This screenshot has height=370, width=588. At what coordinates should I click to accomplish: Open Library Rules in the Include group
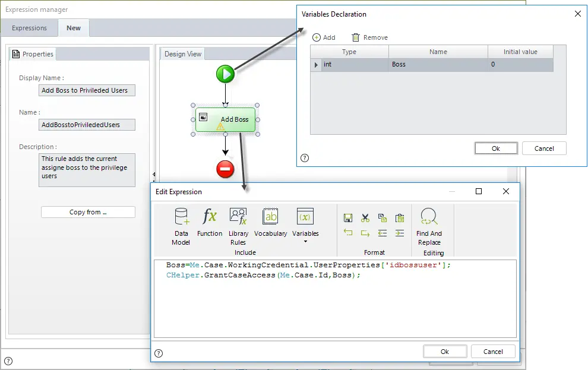click(x=238, y=226)
